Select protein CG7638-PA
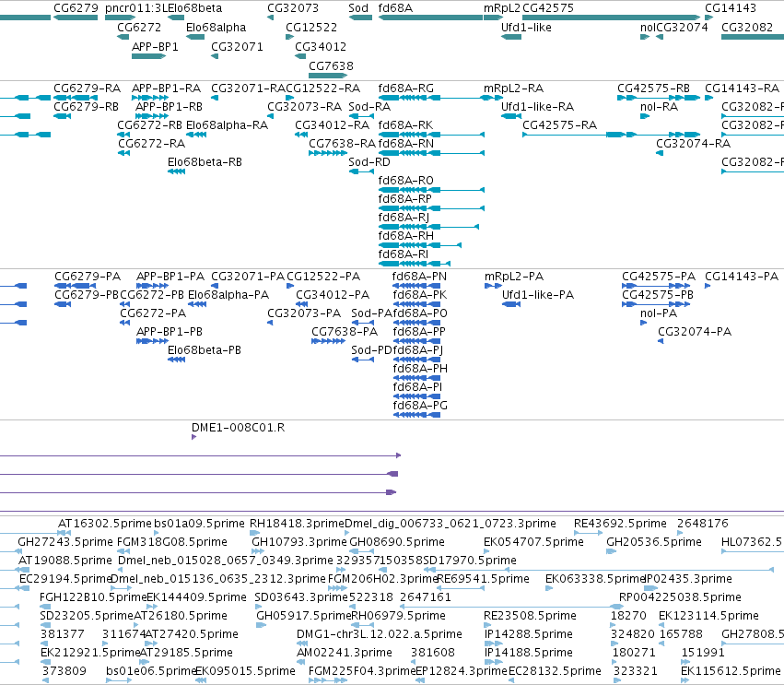784x685 pixels. (x=345, y=332)
